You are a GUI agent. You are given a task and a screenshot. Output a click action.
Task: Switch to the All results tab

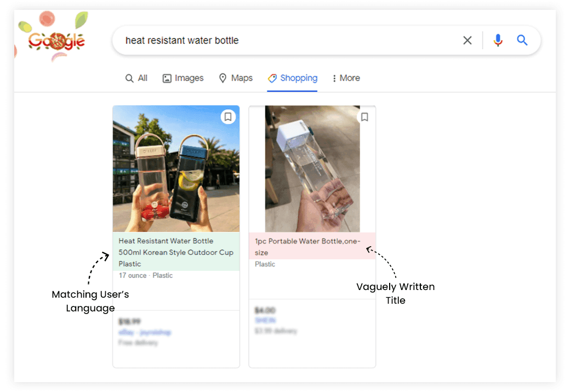[x=136, y=78]
